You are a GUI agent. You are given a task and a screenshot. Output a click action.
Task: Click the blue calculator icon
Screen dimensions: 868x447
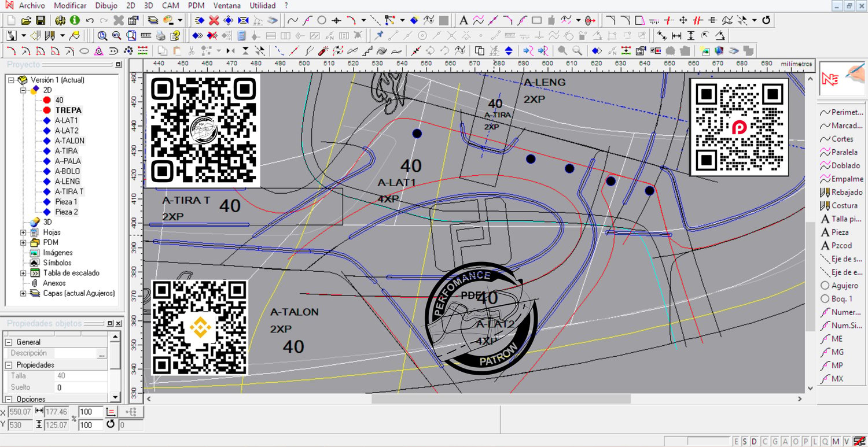coord(241,36)
